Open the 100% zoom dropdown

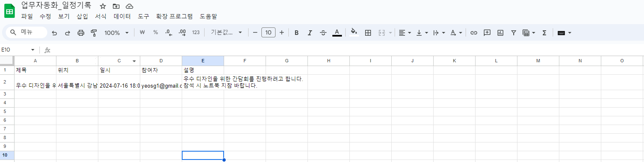[x=117, y=32]
